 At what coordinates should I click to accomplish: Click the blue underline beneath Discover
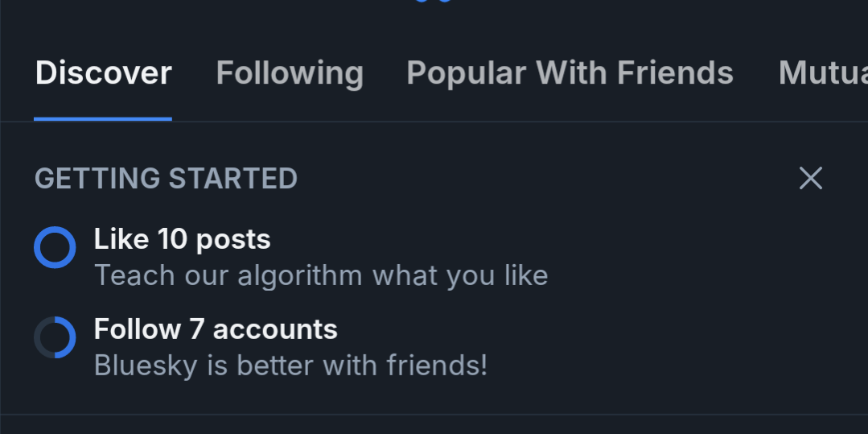click(103, 118)
